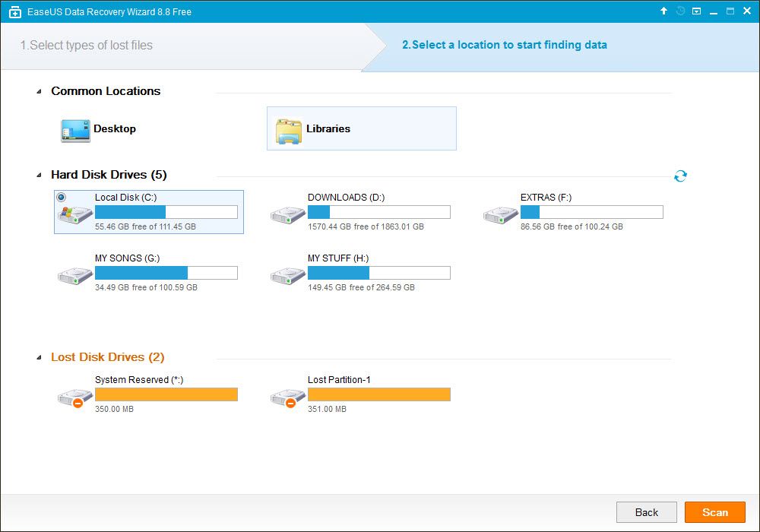The image size is (760, 532).
Task: Click the "Lost Disk Drives (2)" heading
Action: (108, 357)
